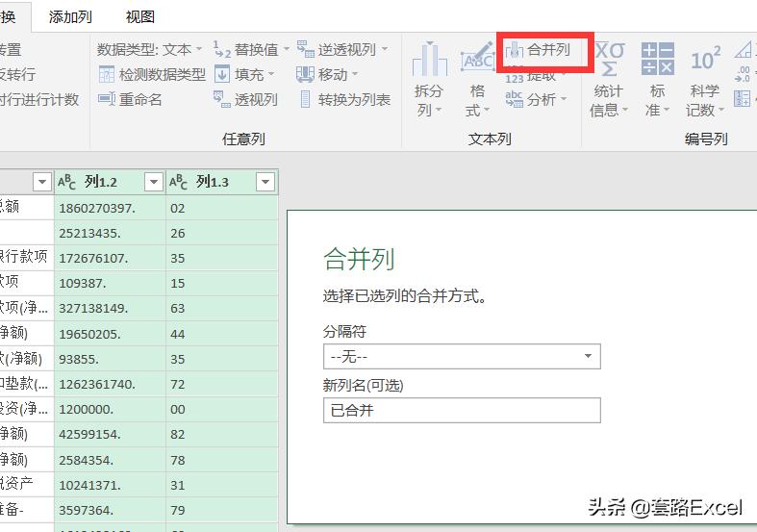This screenshot has width=757, height=532.
Task: Select the 列1.3 cell 82
Action: click(x=221, y=435)
